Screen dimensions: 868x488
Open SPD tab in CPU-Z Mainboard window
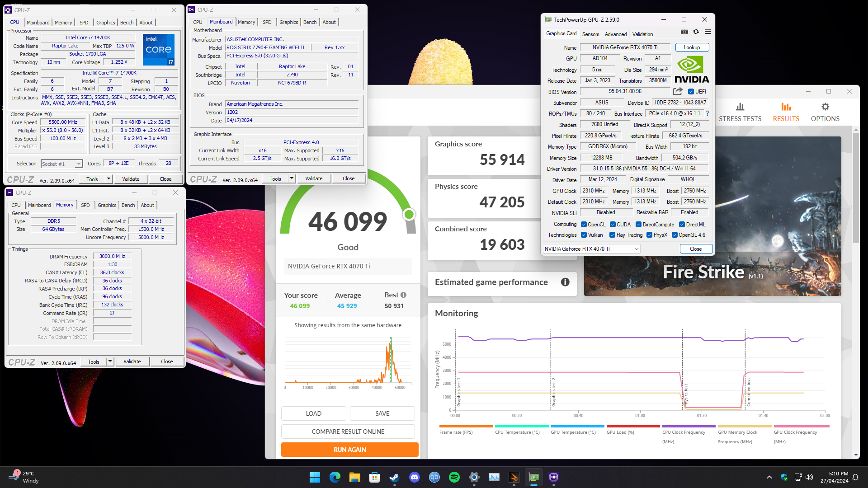pos(267,22)
